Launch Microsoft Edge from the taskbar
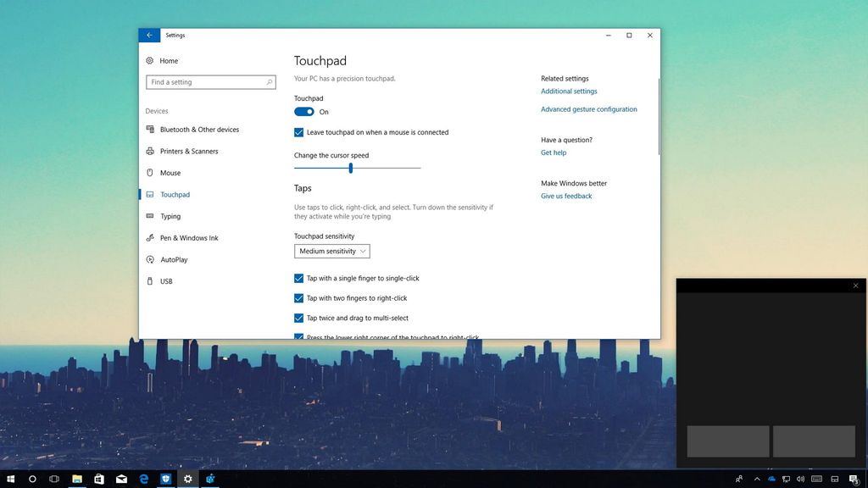 point(144,479)
